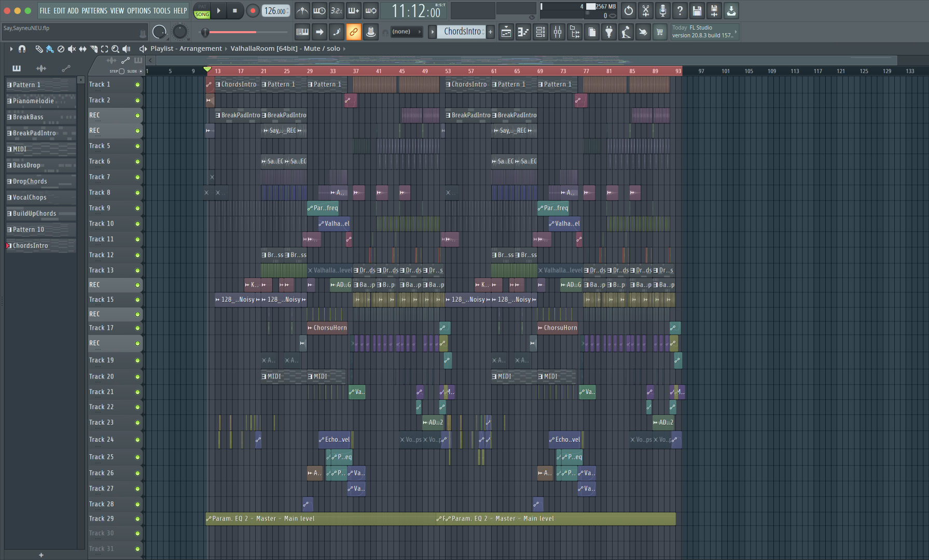
Task: Adjust the main volume knob
Action: (159, 32)
